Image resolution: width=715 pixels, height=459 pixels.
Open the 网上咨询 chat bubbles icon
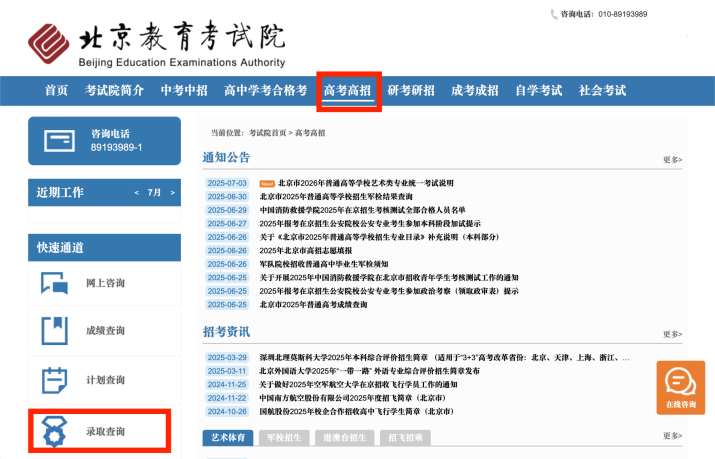tap(54, 283)
